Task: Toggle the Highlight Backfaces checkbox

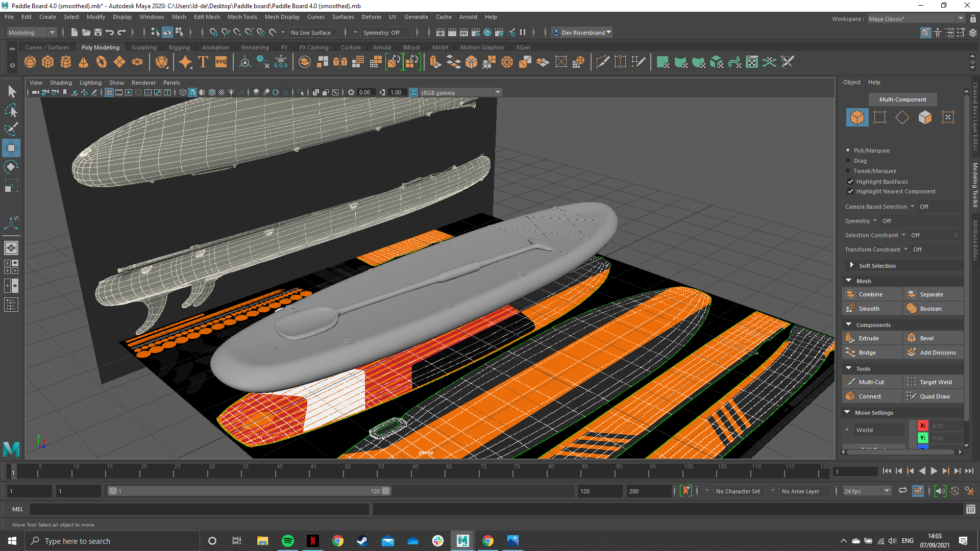Action: tap(850, 182)
